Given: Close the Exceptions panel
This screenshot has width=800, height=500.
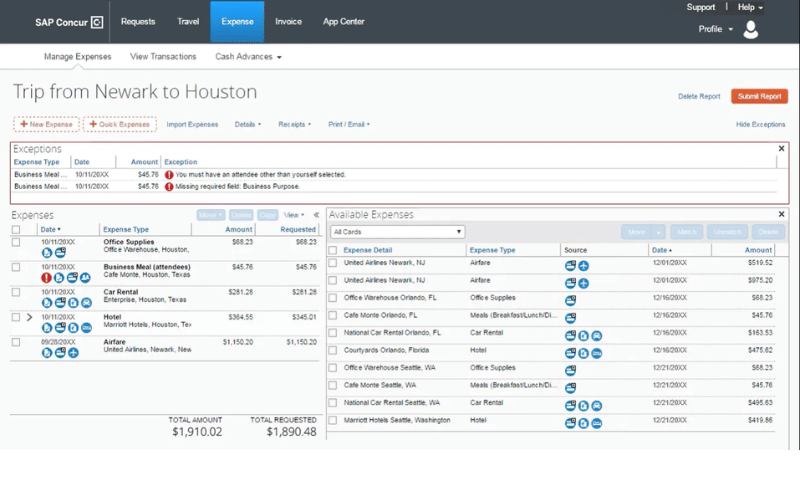Looking at the screenshot, I should click(x=781, y=149).
